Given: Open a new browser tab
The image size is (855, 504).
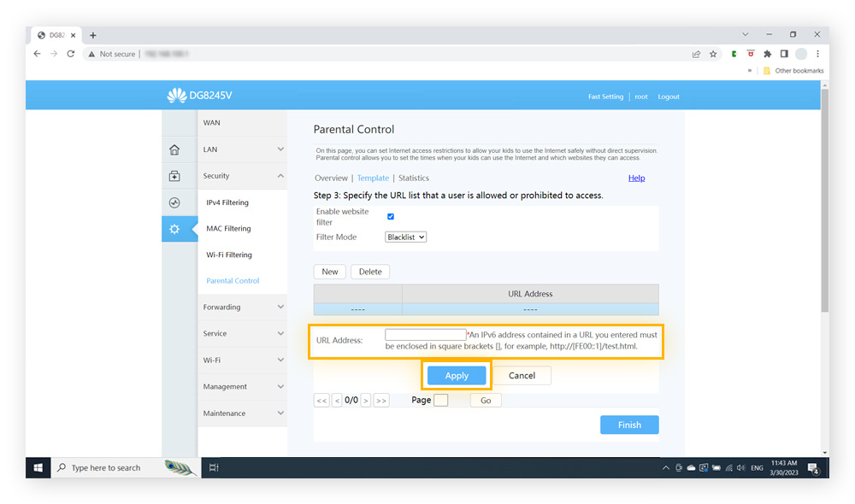Looking at the screenshot, I should [x=93, y=35].
